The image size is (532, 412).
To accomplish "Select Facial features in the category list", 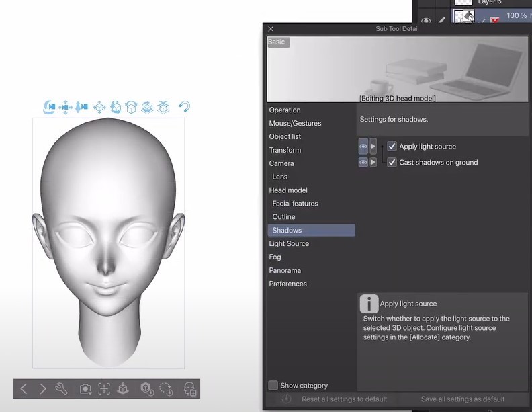I will coord(295,204).
